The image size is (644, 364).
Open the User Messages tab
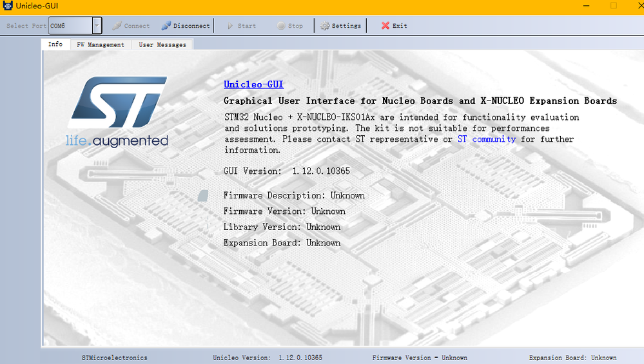(x=162, y=44)
